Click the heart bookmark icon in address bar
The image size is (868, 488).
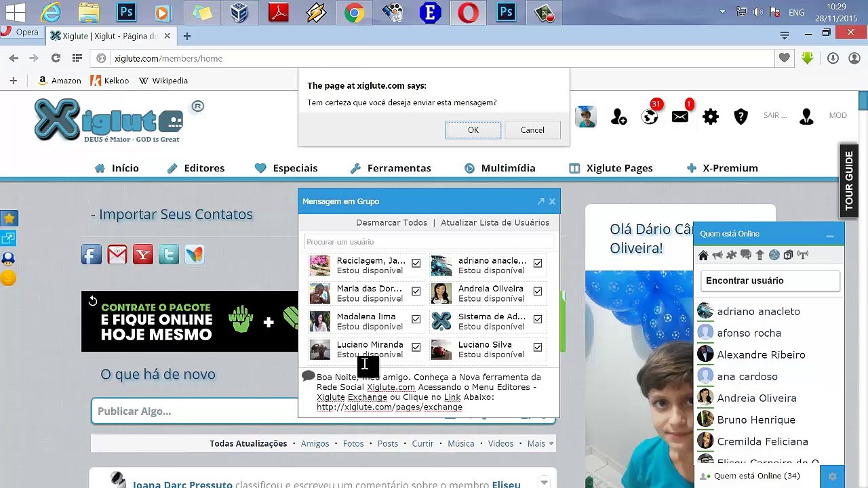[784, 58]
